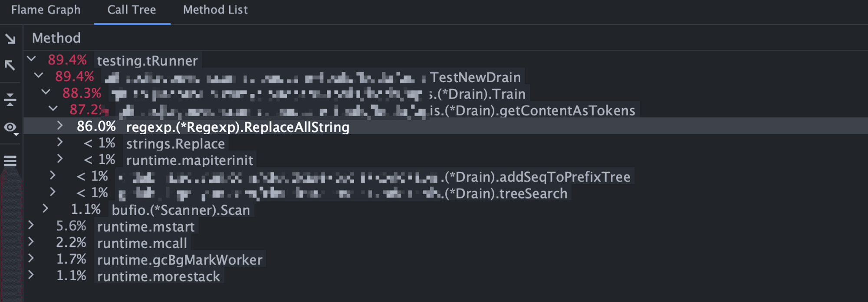This screenshot has height=302, width=868.
Task: Click the addSeqToPrefixTree method row
Action: point(537,177)
